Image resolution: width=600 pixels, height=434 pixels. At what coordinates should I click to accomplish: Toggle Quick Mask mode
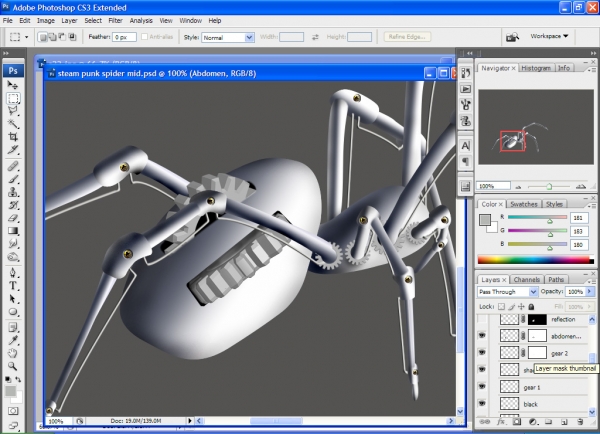pos(13,411)
